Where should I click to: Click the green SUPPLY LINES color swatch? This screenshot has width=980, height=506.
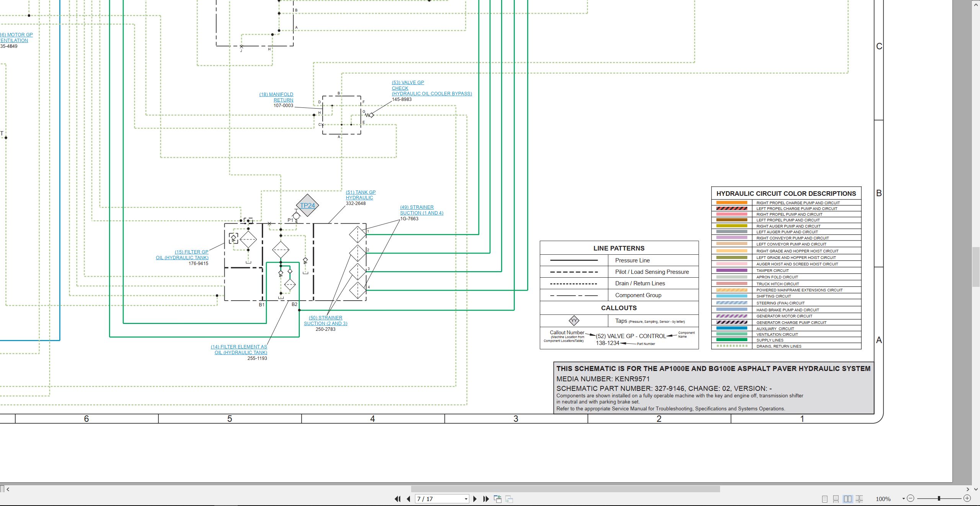[x=732, y=340]
